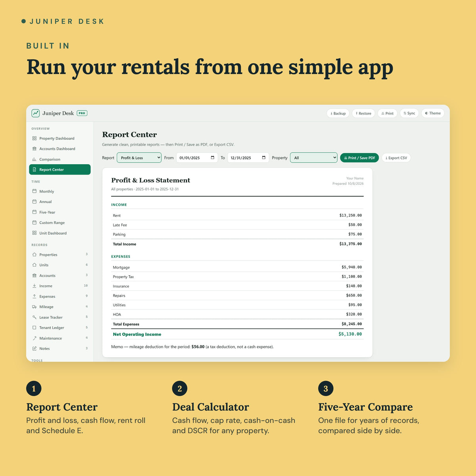Click the Annual calendar icon
The width and height of the screenshot is (476, 476).
[x=35, y=202]
